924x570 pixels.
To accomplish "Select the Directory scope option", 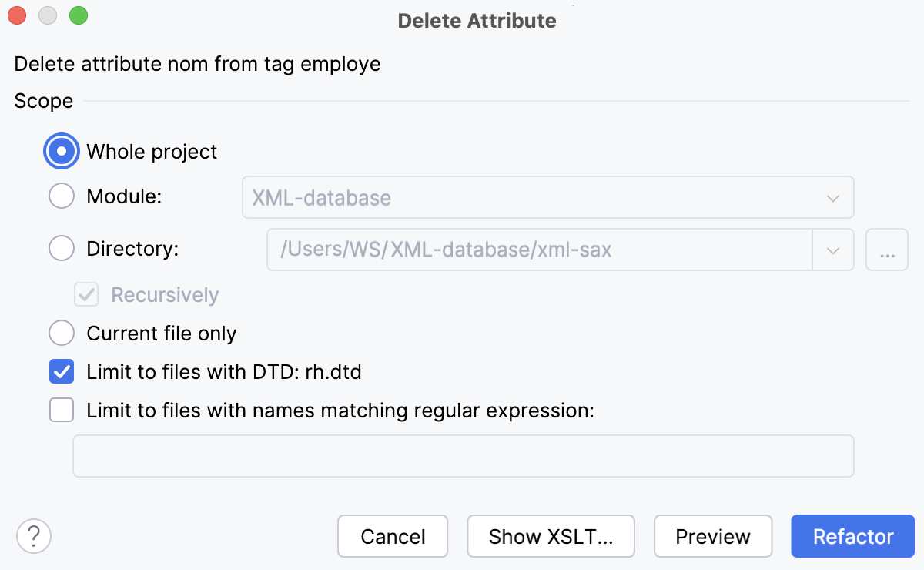I will pos(61,248).
